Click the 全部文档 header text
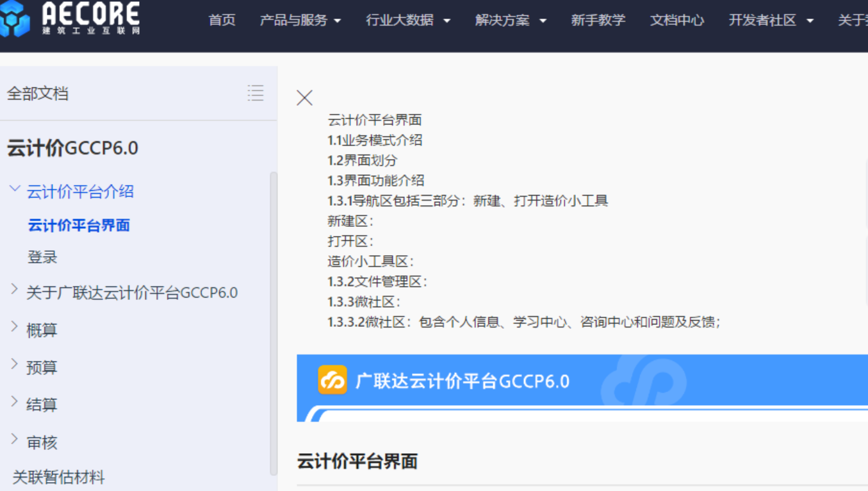 [37, 93]
